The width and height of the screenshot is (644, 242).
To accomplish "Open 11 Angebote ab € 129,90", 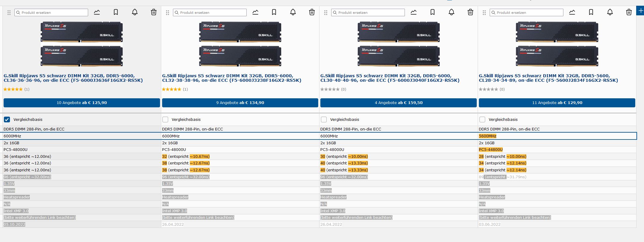I will pyautogui.click(x=557, y=103).
